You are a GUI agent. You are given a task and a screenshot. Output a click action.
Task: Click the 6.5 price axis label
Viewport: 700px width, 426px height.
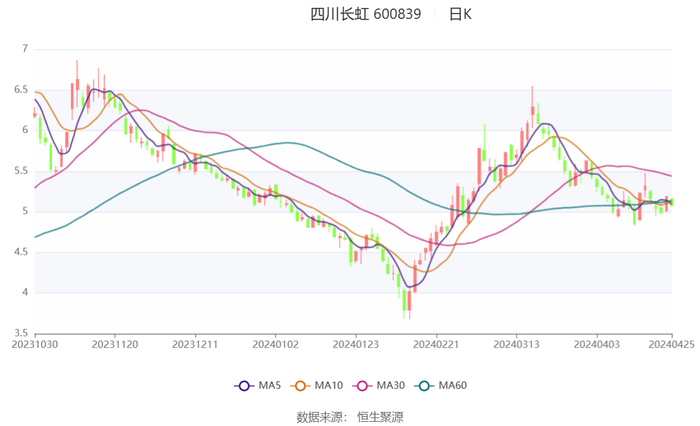click(22, 90)
